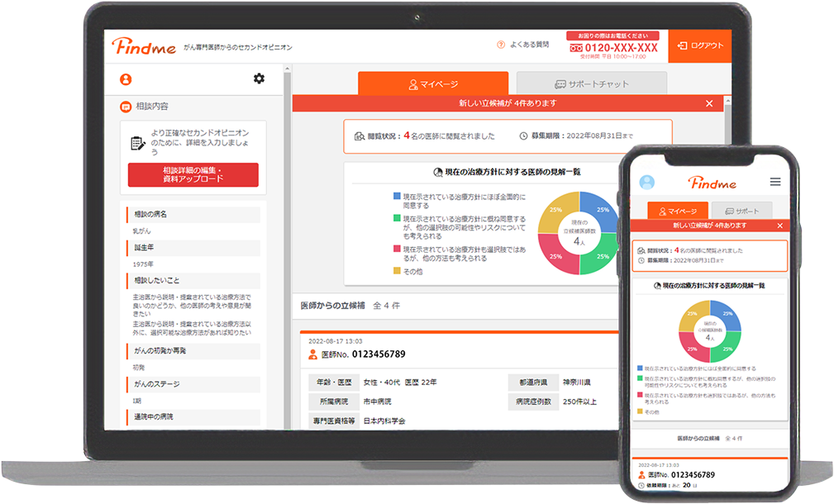
Task: Click the yellow 25% donut segment on the phone
Action: (x=693, y=314)
